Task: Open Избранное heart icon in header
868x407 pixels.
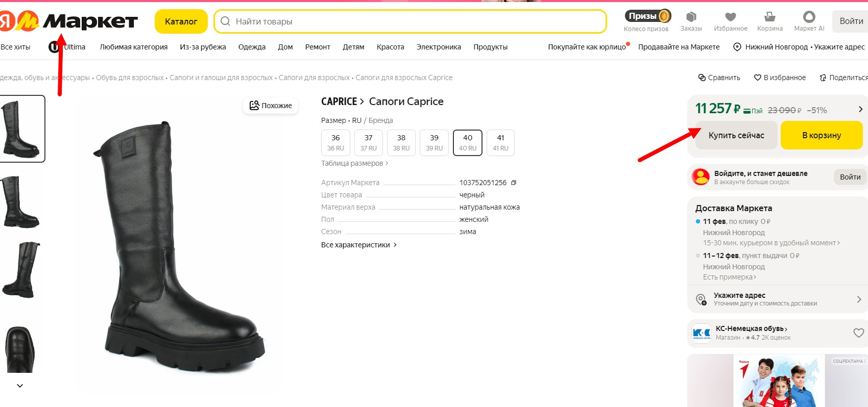Action: click(x=731, y=21)
